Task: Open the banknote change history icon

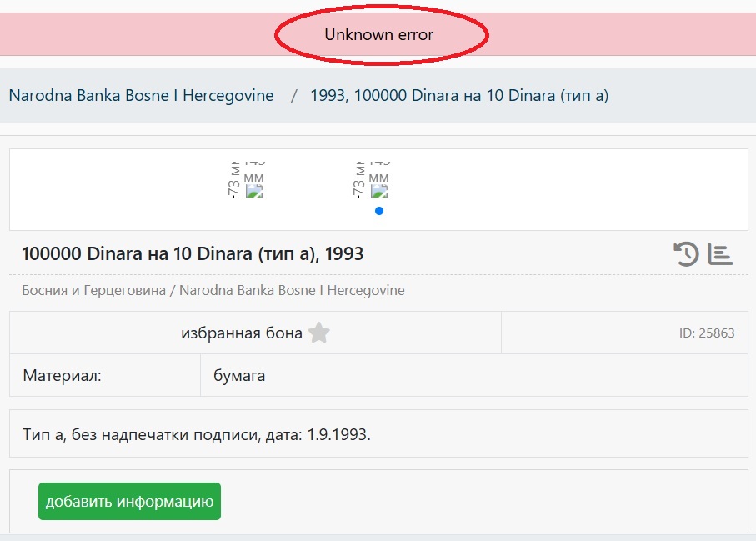Action: (x=686, y=253)
